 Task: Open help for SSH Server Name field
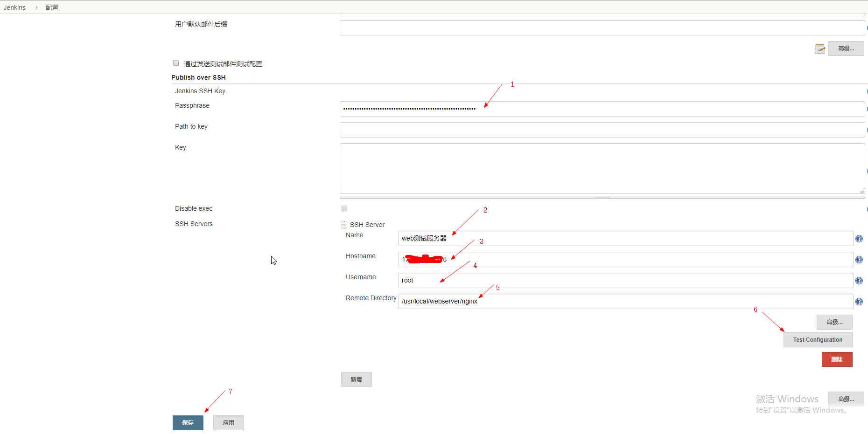(859, 239)
